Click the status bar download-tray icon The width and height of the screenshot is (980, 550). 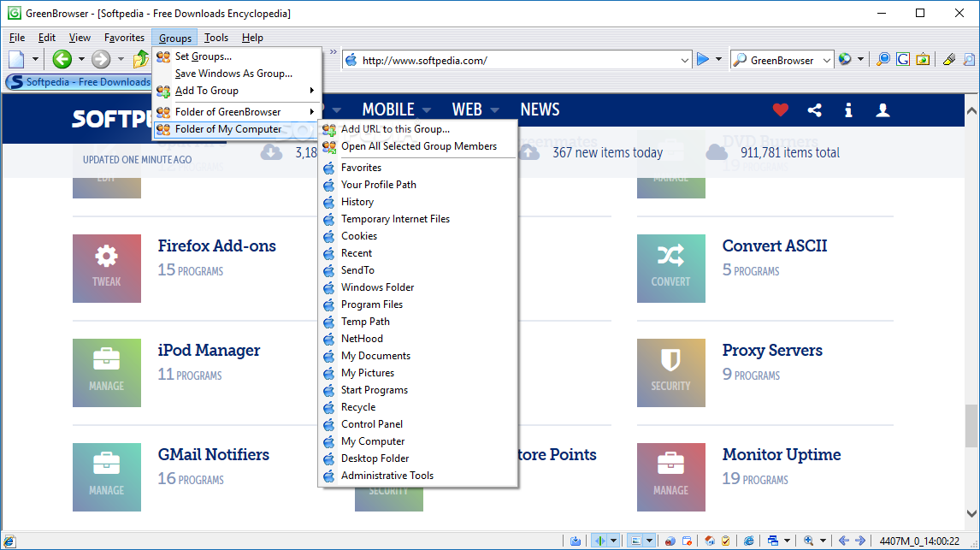pyautogui.click(x=575, y=541)
